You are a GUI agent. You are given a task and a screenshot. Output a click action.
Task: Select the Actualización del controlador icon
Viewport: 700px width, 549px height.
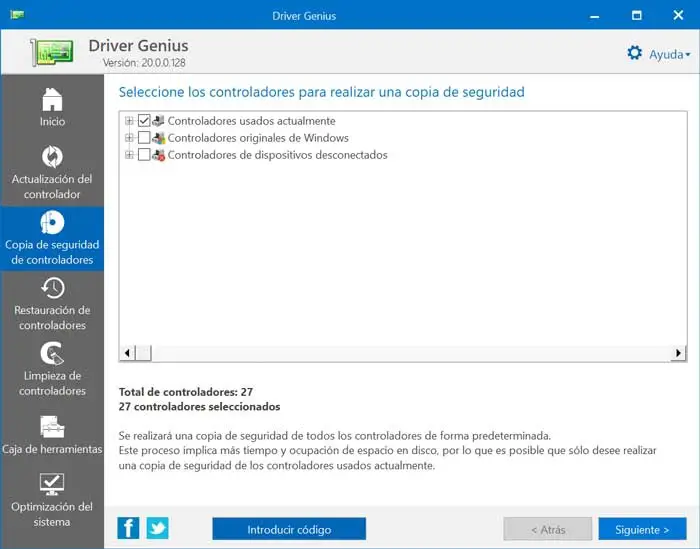coord(52,157)
